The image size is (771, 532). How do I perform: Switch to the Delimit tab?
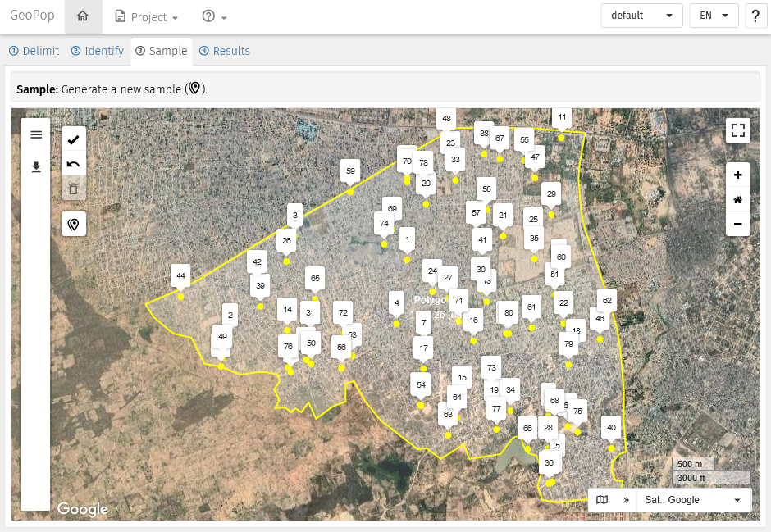tap(34, 51)
